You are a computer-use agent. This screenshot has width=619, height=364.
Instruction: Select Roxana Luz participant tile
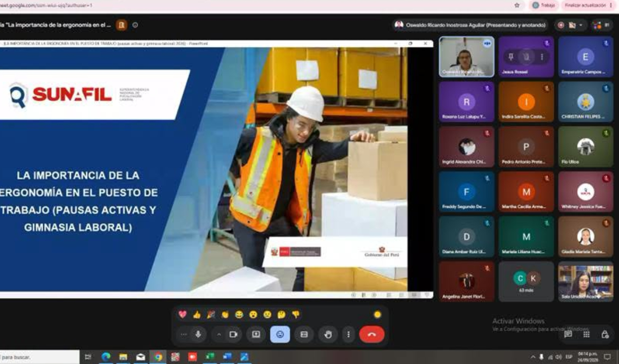pyautogui.click(x=466, y=102)
